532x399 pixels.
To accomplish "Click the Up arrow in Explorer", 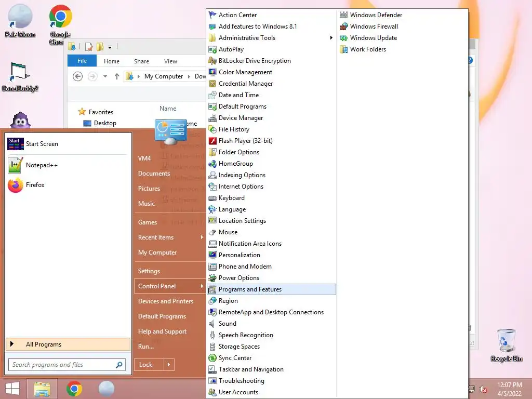I will [117, 77].
